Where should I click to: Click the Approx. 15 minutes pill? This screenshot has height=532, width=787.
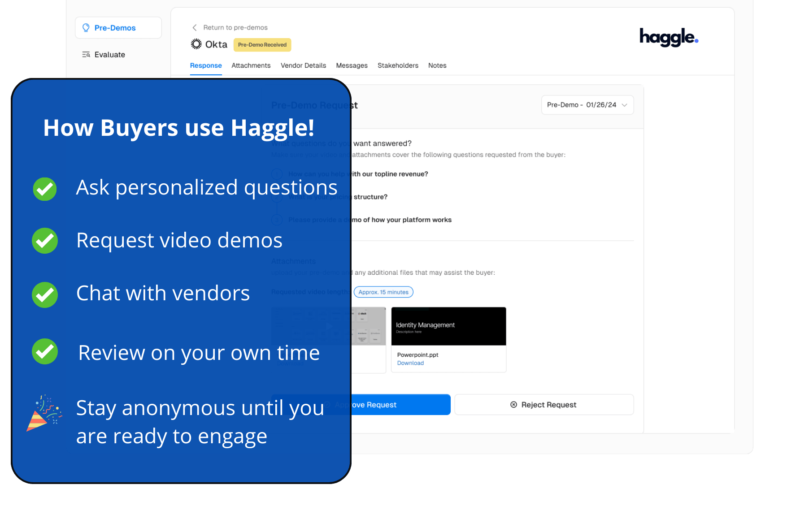click(x=383, y=292)
